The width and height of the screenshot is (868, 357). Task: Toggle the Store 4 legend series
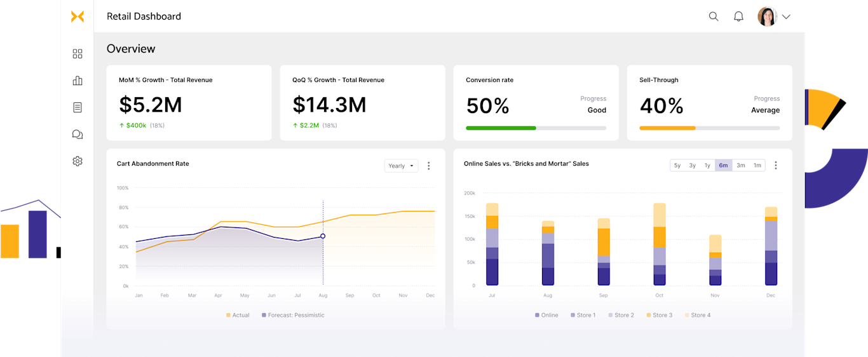[698, 315]
